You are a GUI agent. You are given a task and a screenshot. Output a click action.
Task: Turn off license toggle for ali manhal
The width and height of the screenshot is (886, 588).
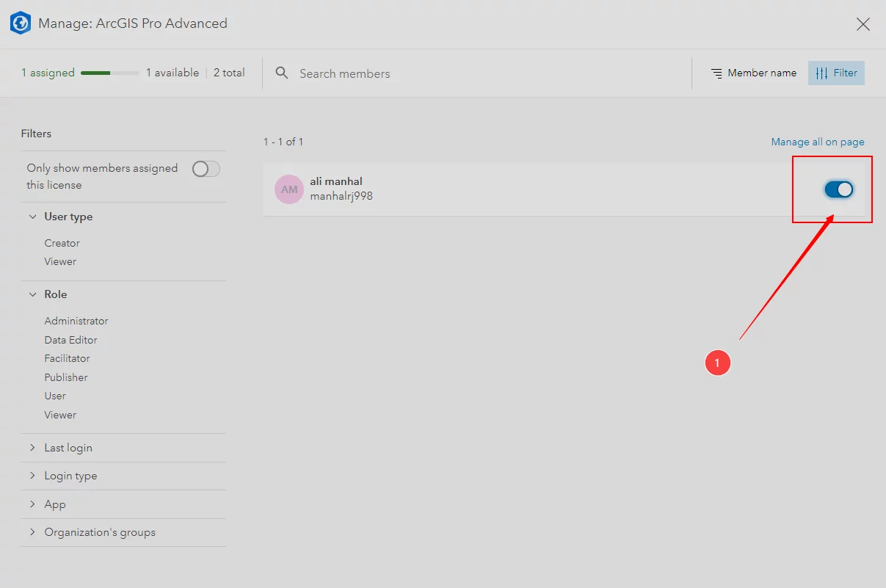pos(839,189)
